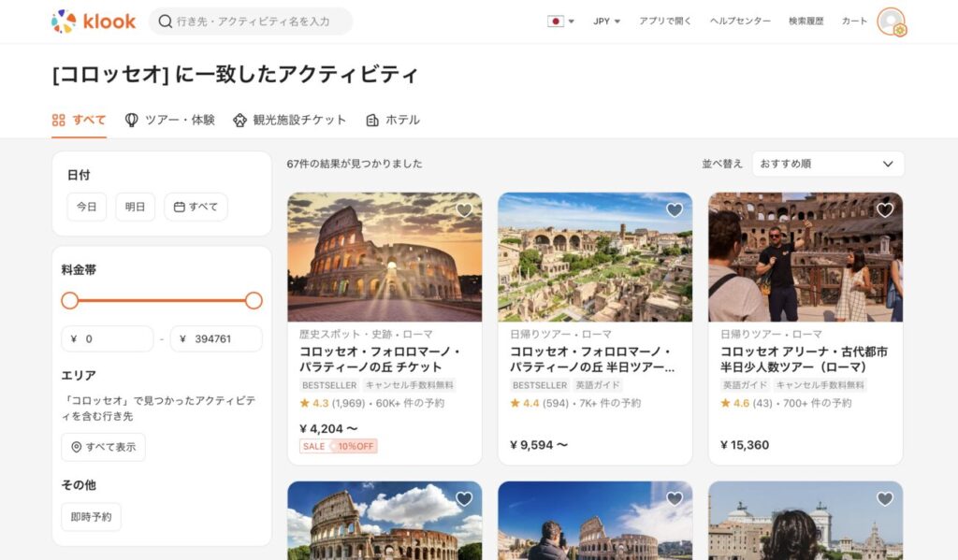Open the JPY currency dropdown
This screenshot has height=560, width=958.
(606, 22)
